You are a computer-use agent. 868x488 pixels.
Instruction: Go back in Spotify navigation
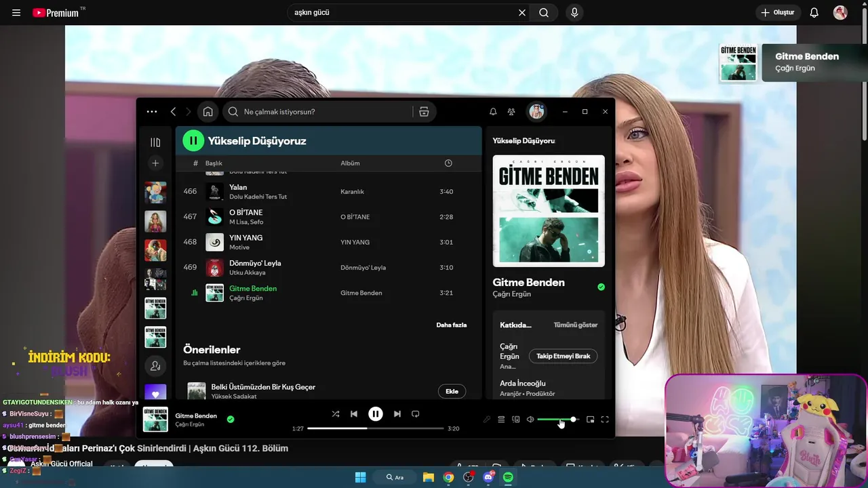[x=174, y=112]
